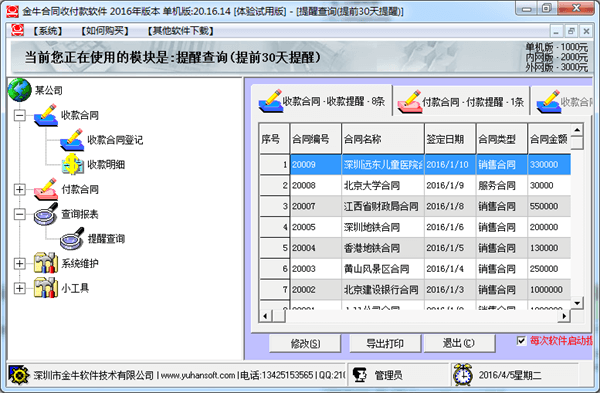Click the 提醒查询 magnifier icon
The width and height of the screenshot is (600, 393).
72,238
